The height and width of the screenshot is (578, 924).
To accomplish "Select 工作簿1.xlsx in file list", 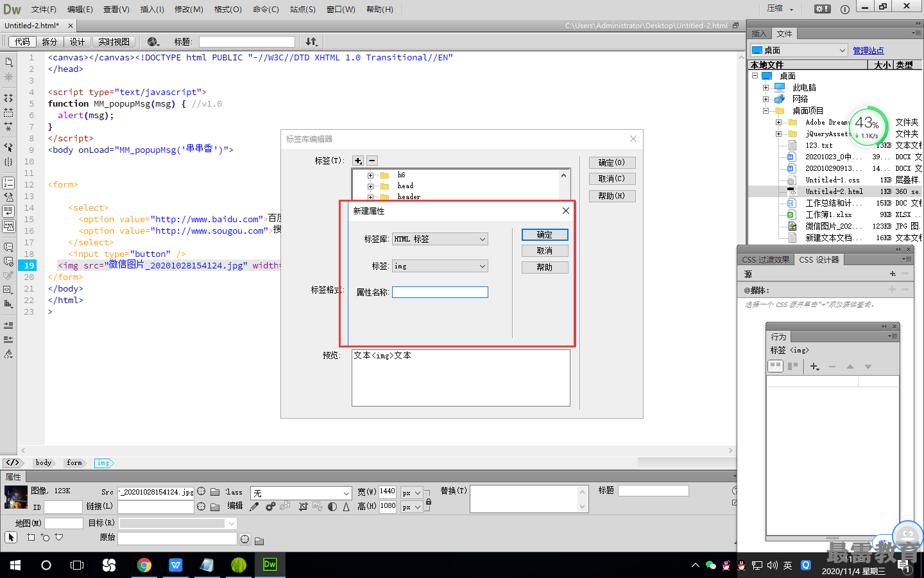I will (x=828, y=215).
